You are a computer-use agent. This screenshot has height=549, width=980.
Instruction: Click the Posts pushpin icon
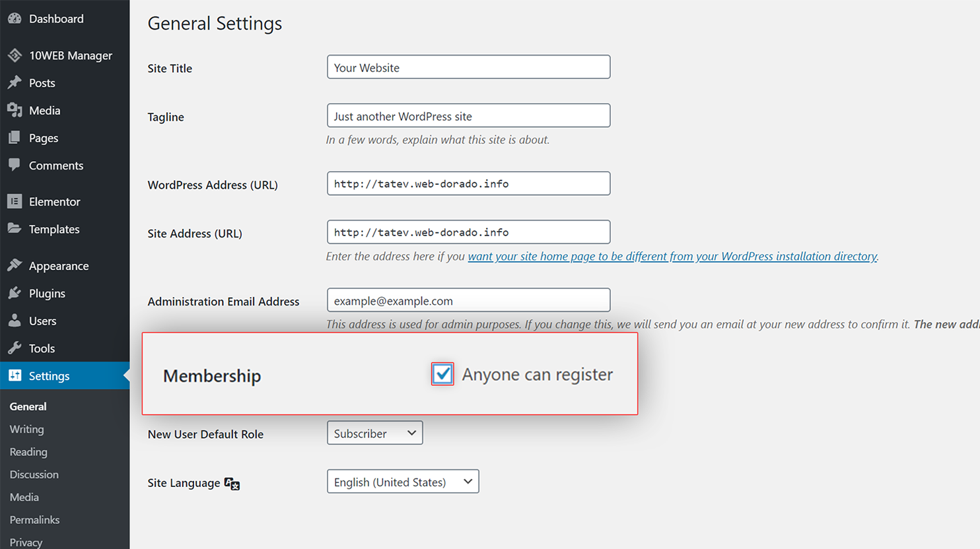coord(15,82)
